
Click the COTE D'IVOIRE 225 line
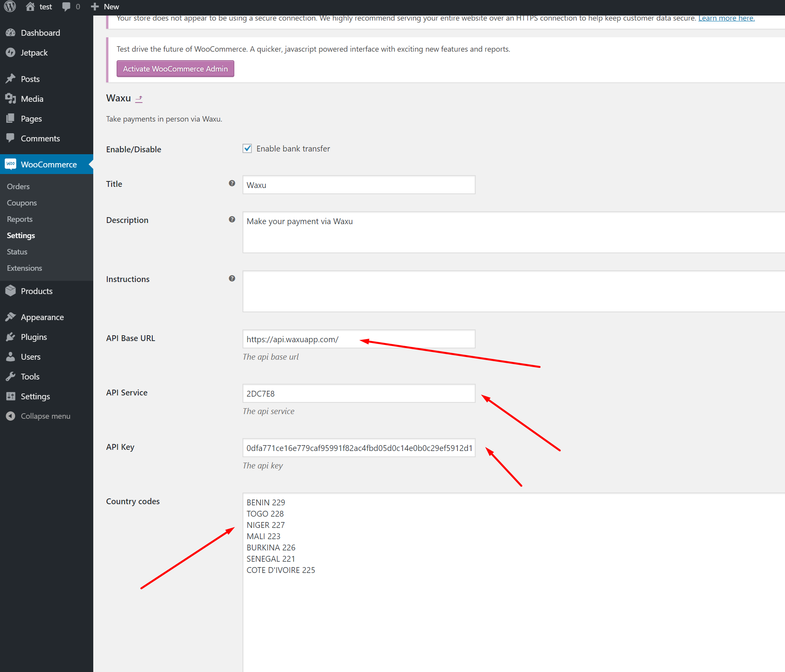point(281,570)
